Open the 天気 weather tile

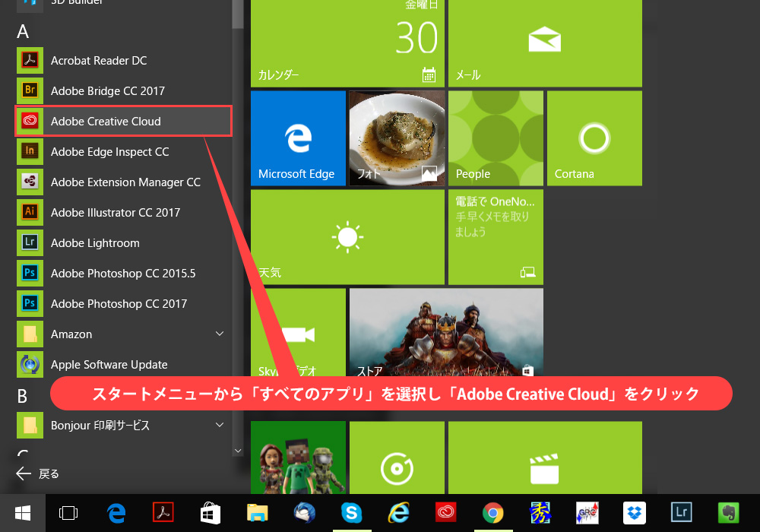pos(347,237)
